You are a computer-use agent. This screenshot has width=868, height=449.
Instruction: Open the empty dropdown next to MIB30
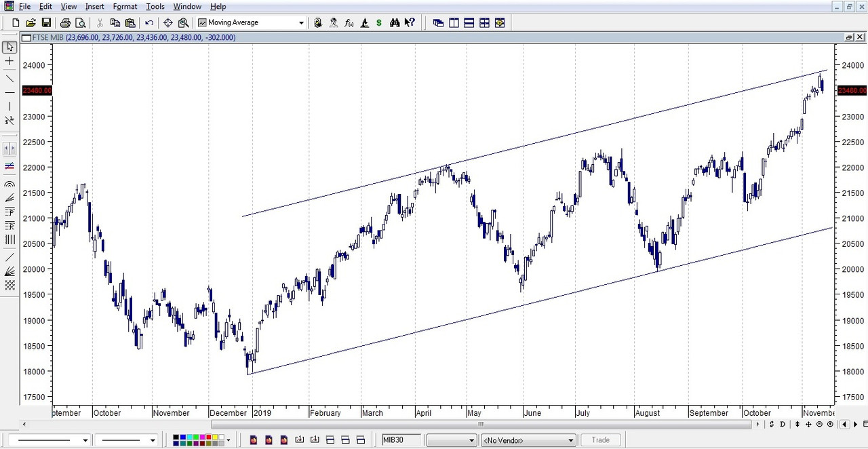[x=451, y=440]
